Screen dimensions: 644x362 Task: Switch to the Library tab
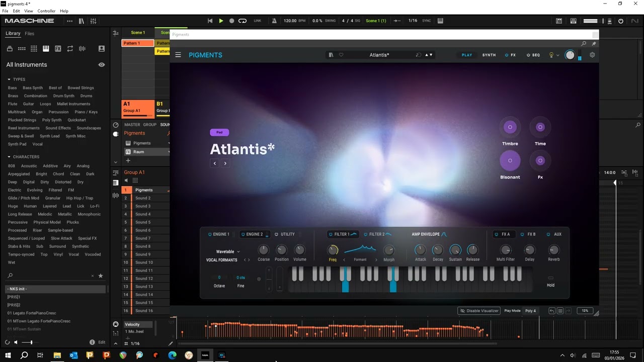pos(13,34)
